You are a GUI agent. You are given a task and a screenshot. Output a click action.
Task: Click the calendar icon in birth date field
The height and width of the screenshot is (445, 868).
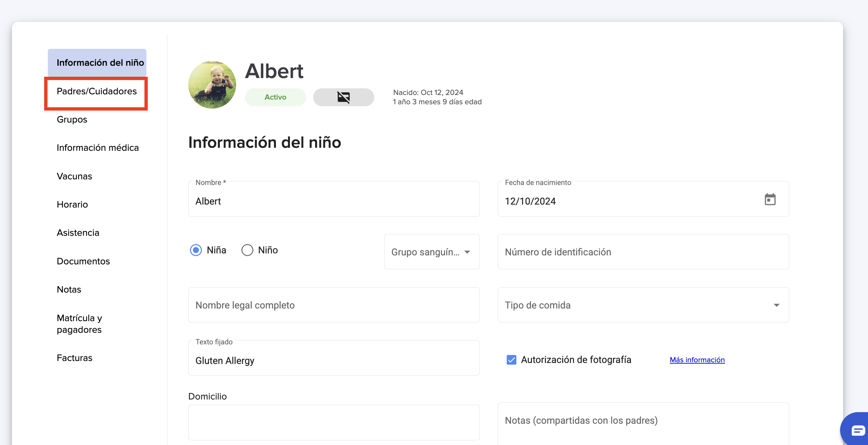point(770,200)
